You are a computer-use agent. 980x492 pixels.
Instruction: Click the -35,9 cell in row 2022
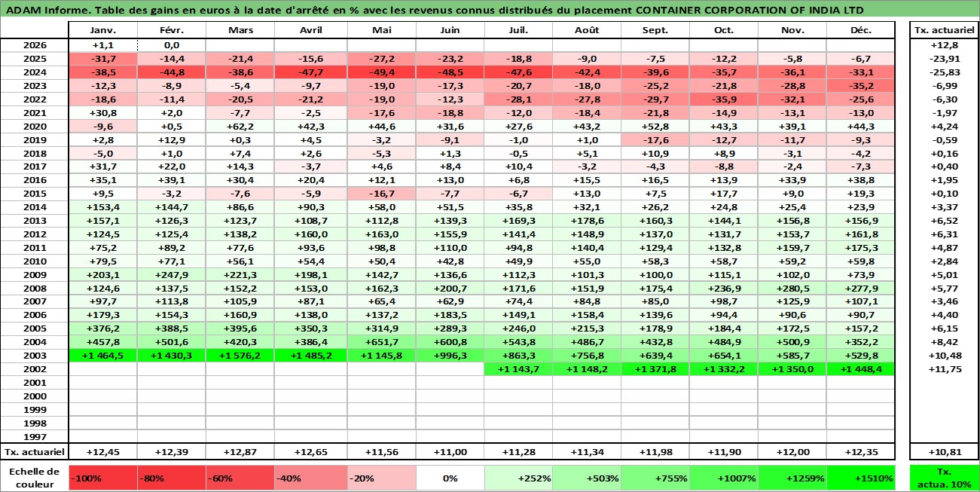tap(723, 99)
